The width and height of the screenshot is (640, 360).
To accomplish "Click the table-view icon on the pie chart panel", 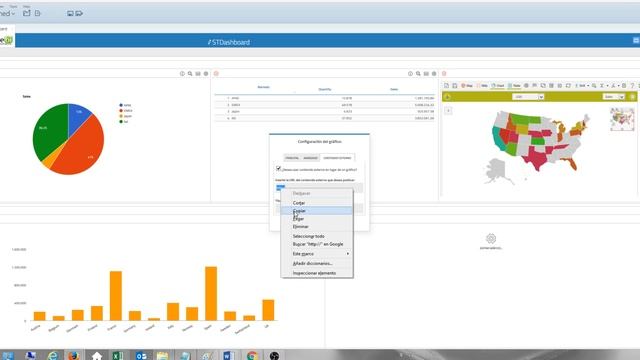I will tap(198, 74).
